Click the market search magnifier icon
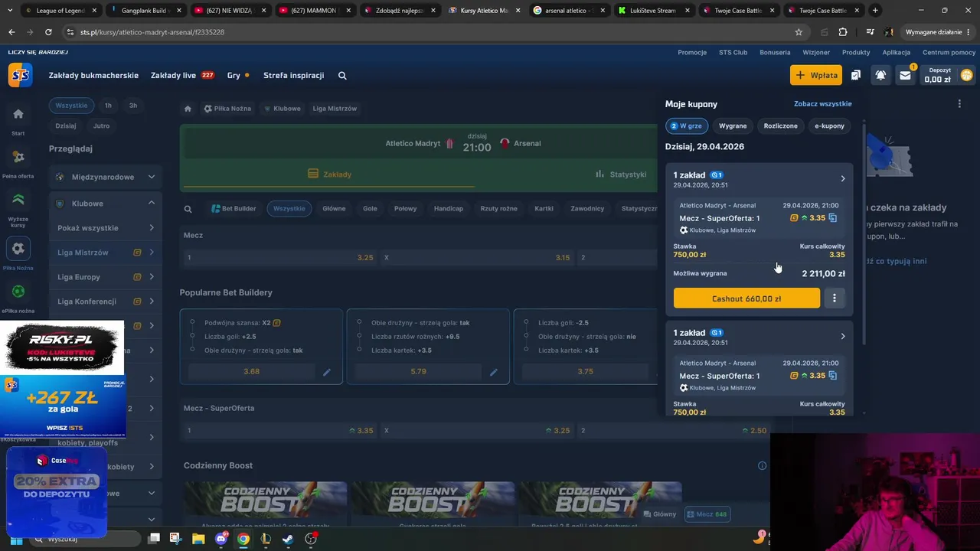Screen dimensions: 980x551 [x=188, y=209]
